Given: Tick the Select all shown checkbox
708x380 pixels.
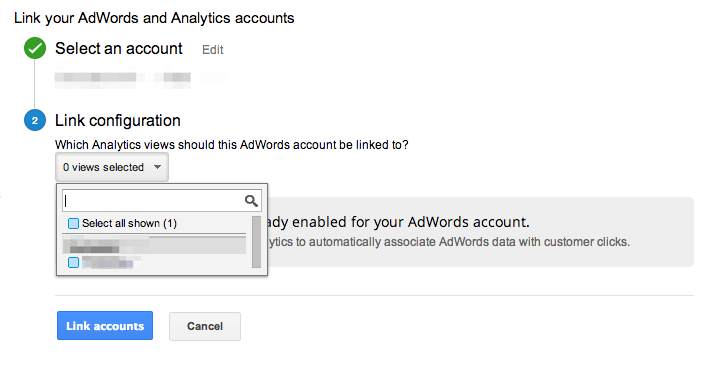Looking at the screenshot, I should pyautogui.click(x=73, y=223).
